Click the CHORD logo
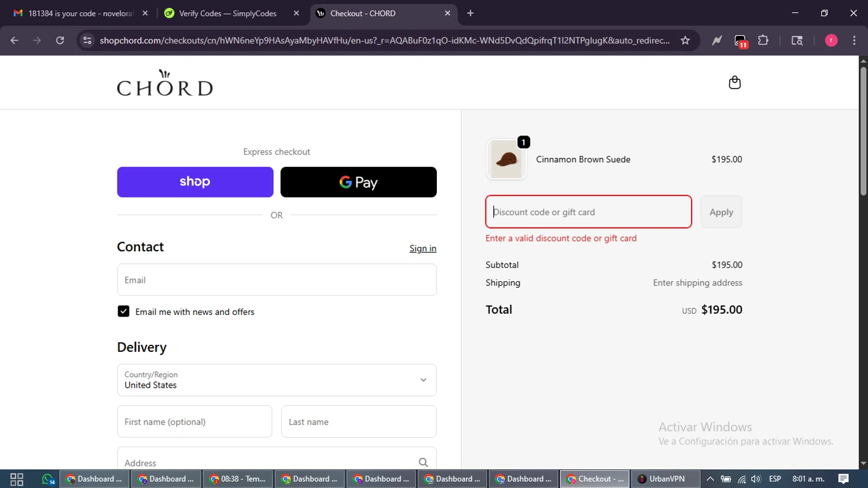 click(x=165, y=83)
